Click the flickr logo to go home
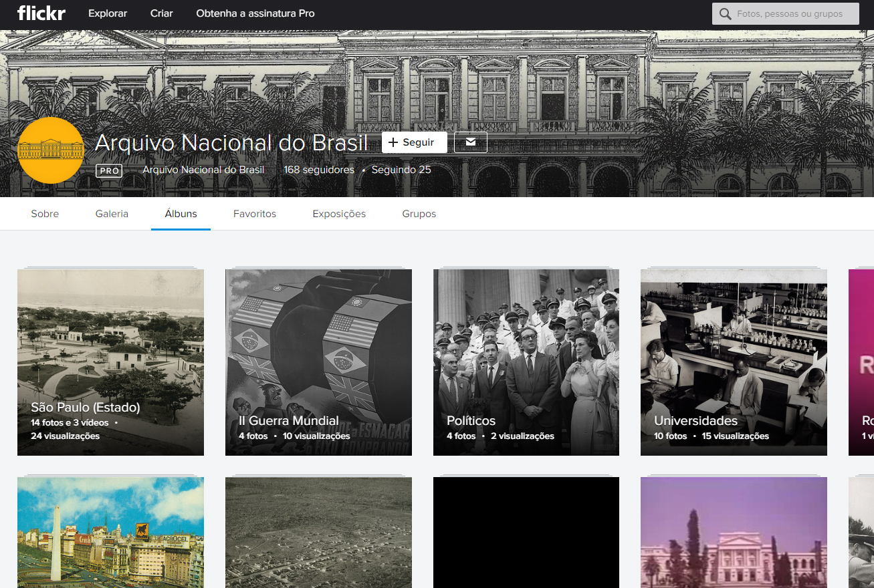Screen dimensions: 874x588 click(41, 13)
